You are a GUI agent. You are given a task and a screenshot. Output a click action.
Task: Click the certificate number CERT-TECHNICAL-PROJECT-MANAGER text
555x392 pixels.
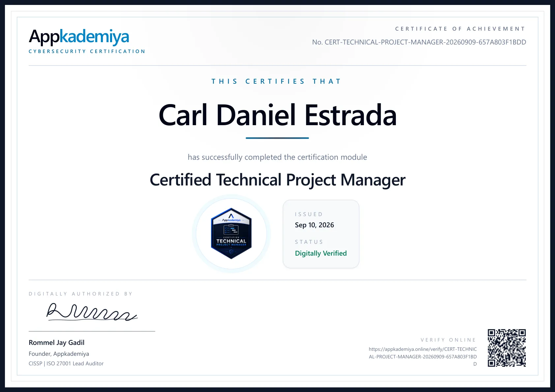pos(419,42)
